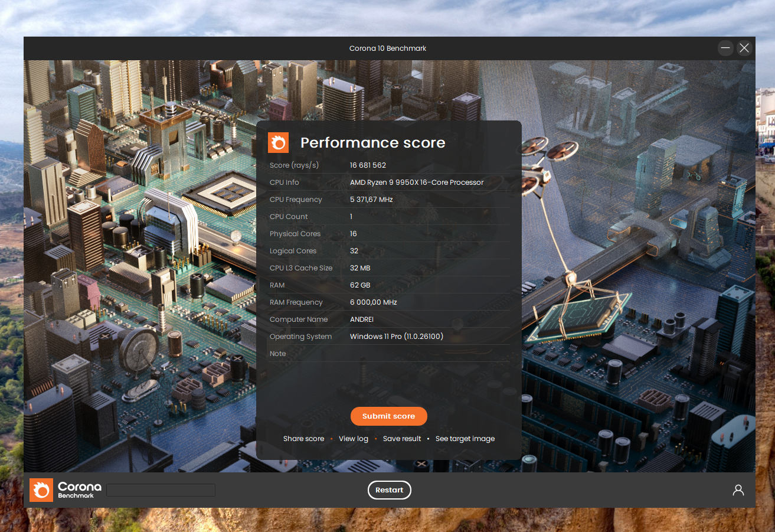Minimize the Corona 10 Benchmark window

[x=725, y=48]
